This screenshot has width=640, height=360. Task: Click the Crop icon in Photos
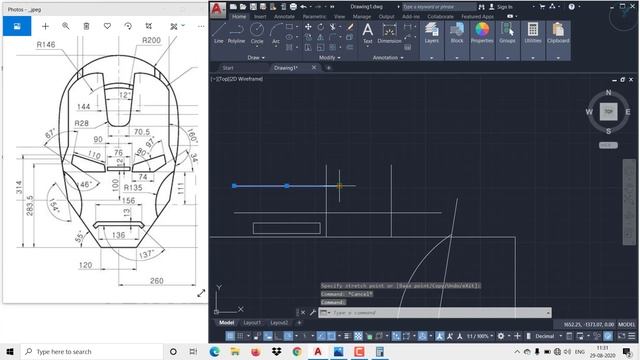(149, 26)
